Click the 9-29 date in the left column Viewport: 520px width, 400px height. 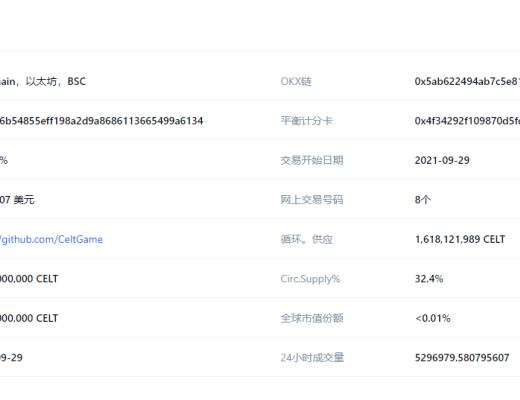pos(11,358)
